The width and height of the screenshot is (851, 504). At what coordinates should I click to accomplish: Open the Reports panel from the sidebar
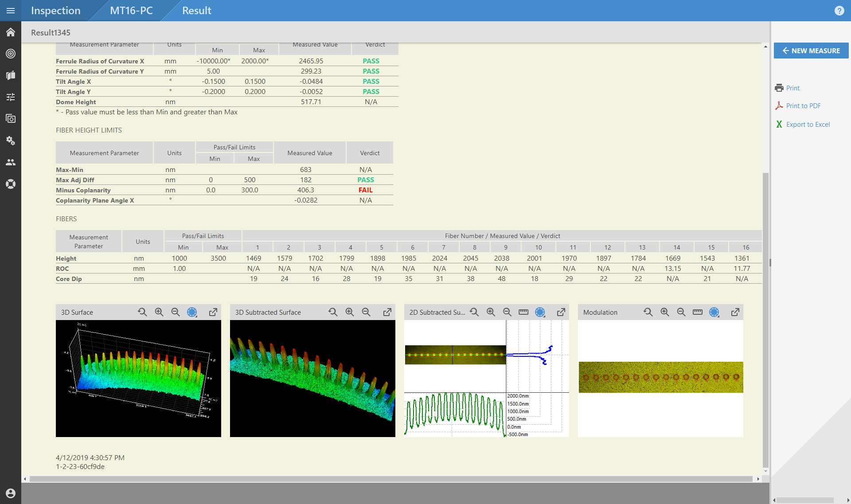point(11,75)
